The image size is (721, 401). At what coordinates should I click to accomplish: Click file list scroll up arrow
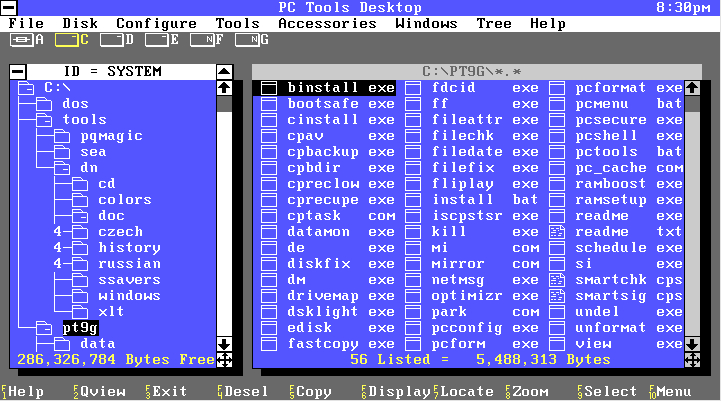(692, 88)
